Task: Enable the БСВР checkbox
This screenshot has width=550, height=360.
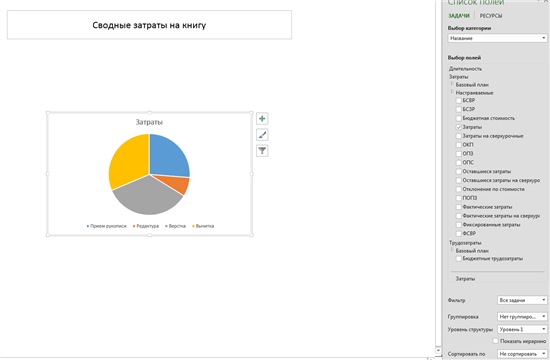Action: (458, 101)
